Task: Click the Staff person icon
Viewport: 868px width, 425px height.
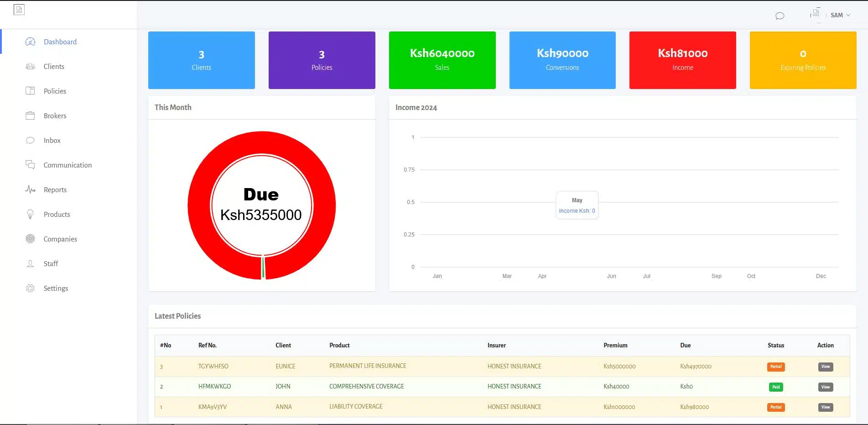Action: [30, 263]
